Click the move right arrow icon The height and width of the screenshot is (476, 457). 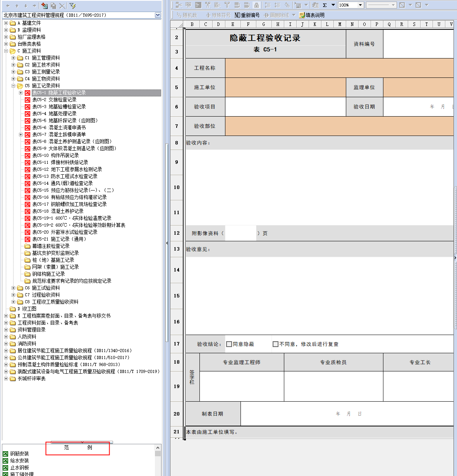34,5
